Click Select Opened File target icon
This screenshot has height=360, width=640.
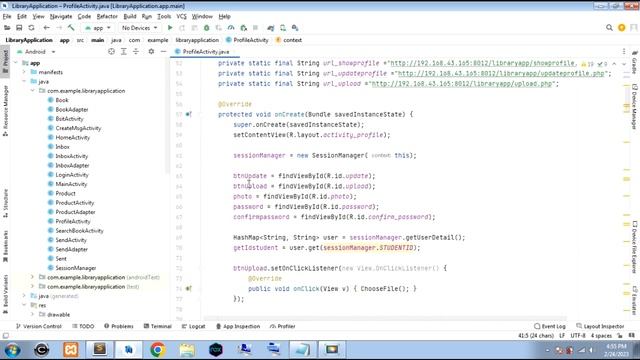[111, 51]
